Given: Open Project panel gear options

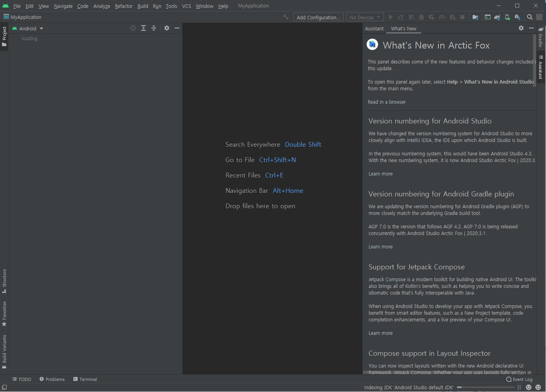Looking at the screenshot, I should [x=167, y=28].
